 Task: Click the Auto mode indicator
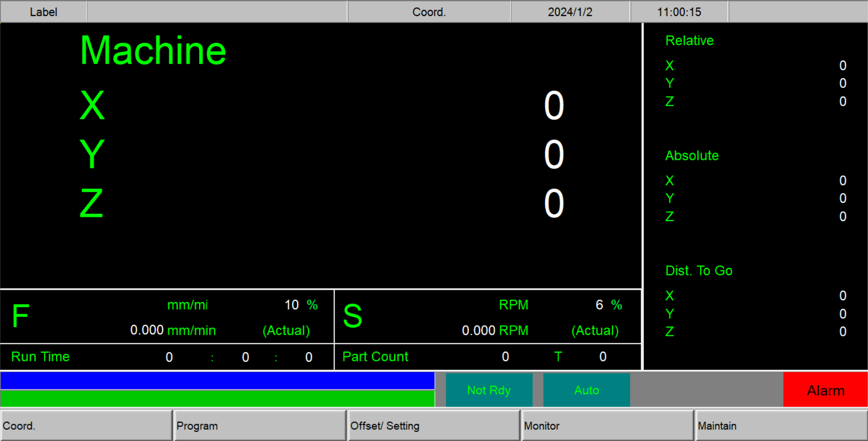click(x=586, y=390)
